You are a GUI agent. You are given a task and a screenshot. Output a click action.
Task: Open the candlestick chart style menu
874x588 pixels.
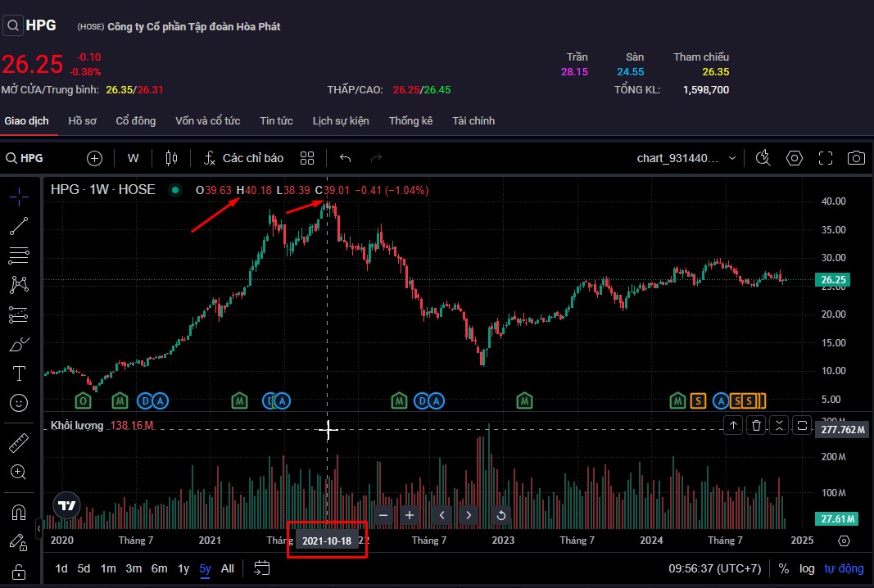(x=172, y=158)
